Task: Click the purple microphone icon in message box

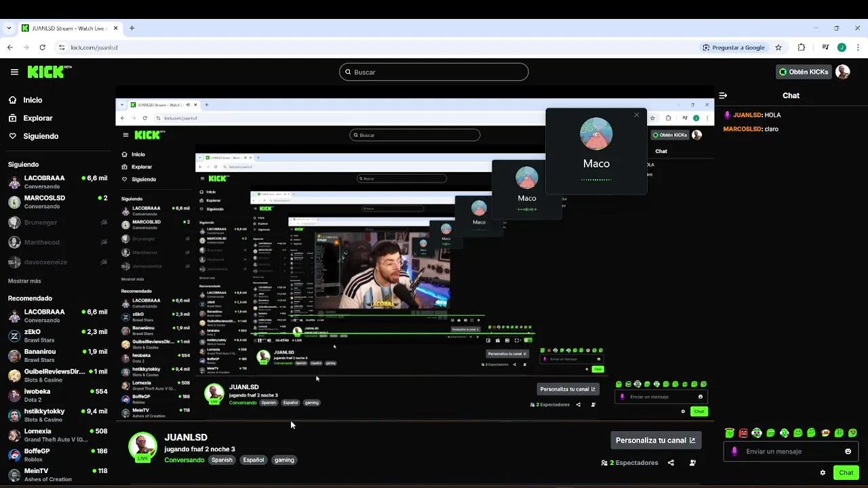Action: pyautogui.click(x=734, y=451)
